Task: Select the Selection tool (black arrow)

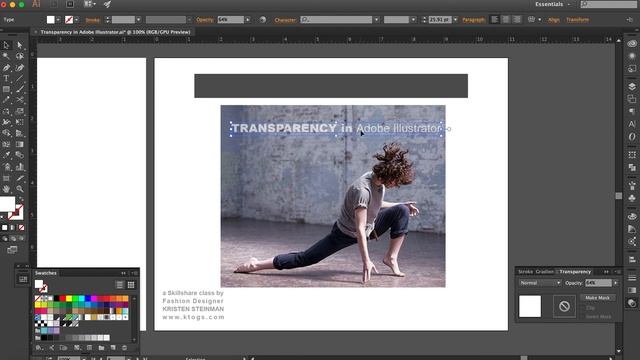Action: point(6,45)
